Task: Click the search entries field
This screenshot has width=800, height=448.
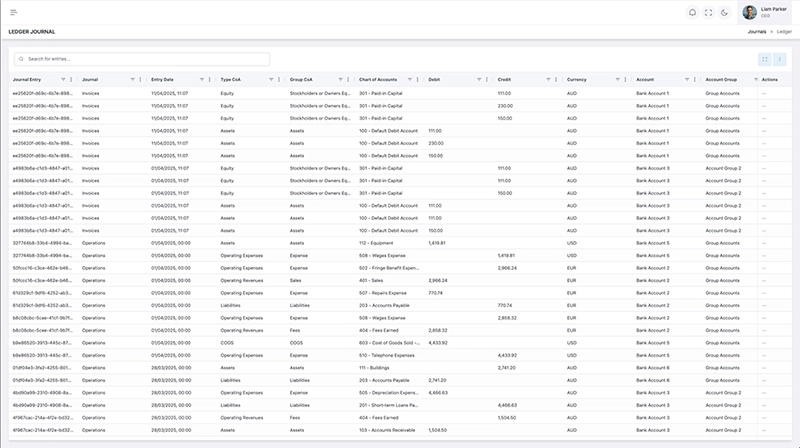Action: [142, 59]
